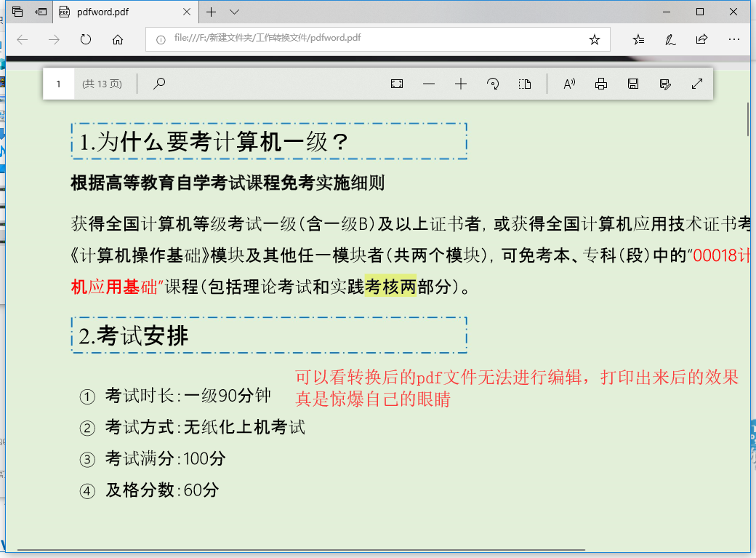The image size is (756, 558).
Task: Print the PDF document
Action: (x=601, y=84)
